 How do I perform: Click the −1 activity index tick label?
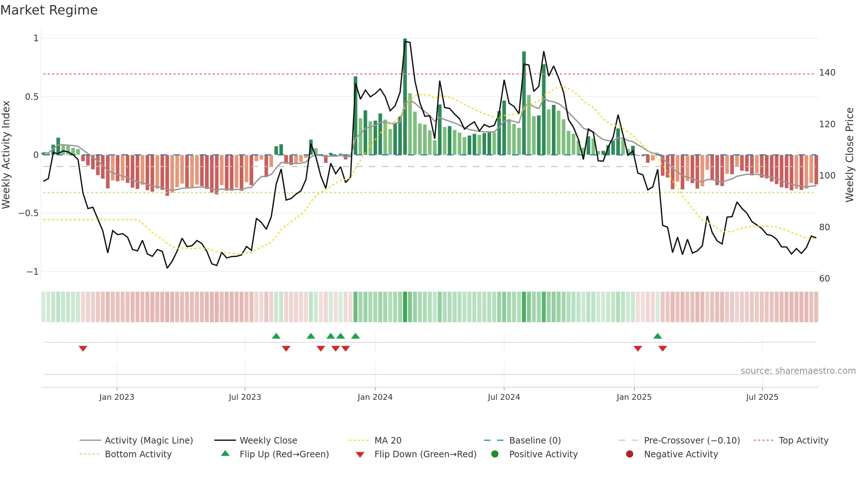click(x=33, y=271)
